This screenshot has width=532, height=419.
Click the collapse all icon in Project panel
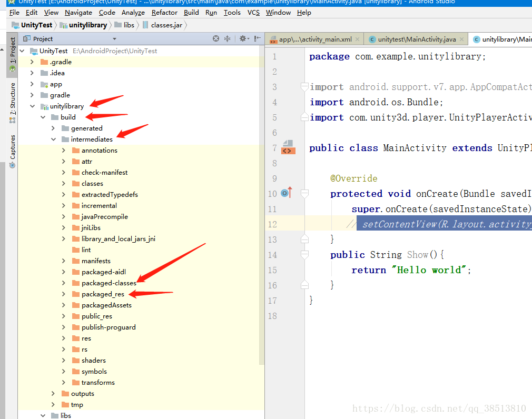(x=228, y=38)
